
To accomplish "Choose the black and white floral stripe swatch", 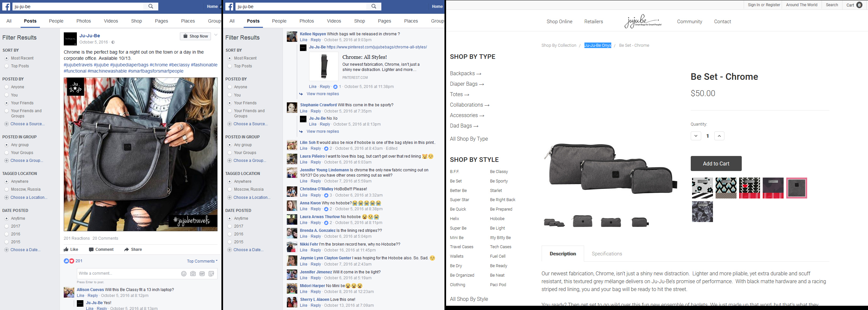I will 702,188.
